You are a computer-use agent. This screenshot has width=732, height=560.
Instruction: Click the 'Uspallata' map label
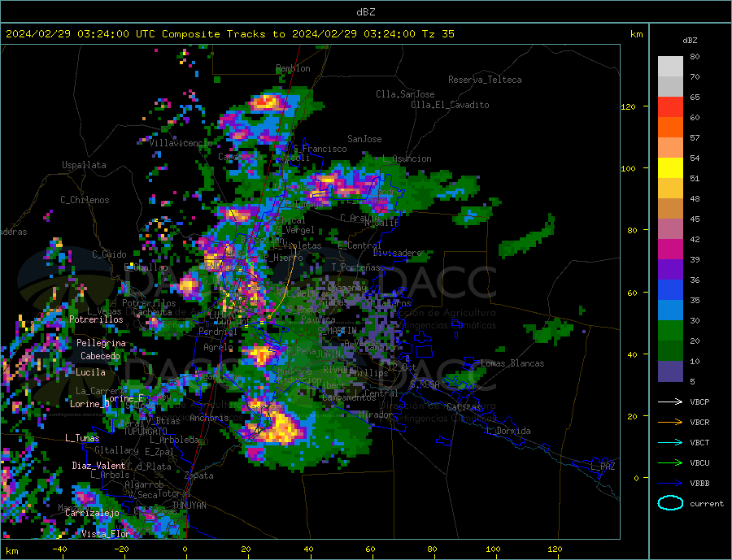pos(84,165)
